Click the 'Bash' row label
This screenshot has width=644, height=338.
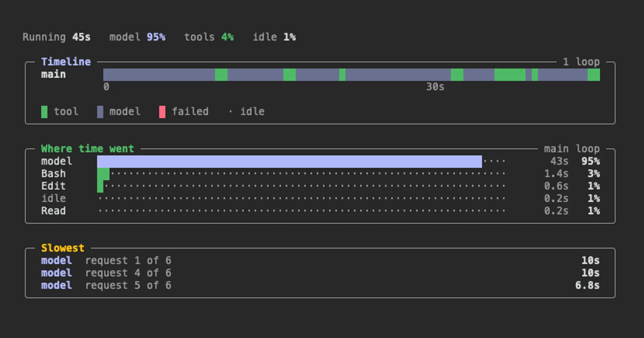coord(53,174)
